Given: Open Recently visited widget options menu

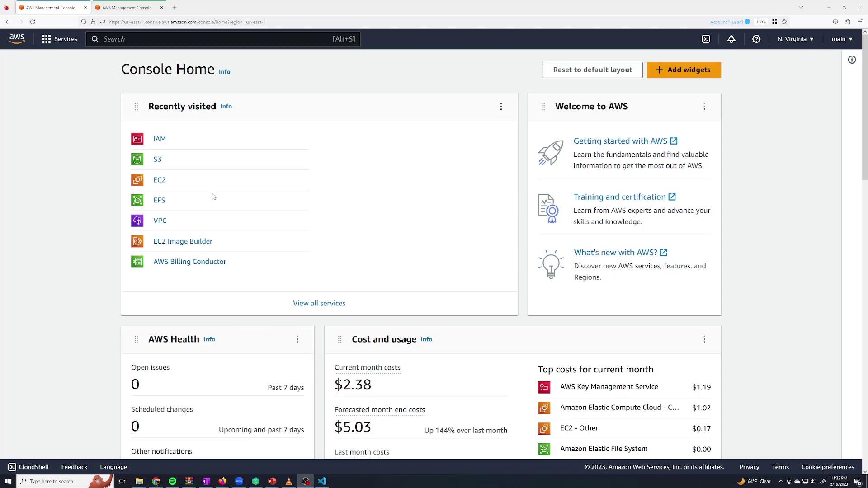Looking at the screenshot, I should coord(501,107).
